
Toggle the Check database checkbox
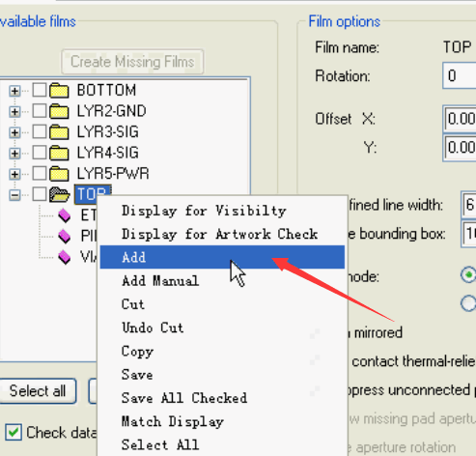click(x=14, y=432)
